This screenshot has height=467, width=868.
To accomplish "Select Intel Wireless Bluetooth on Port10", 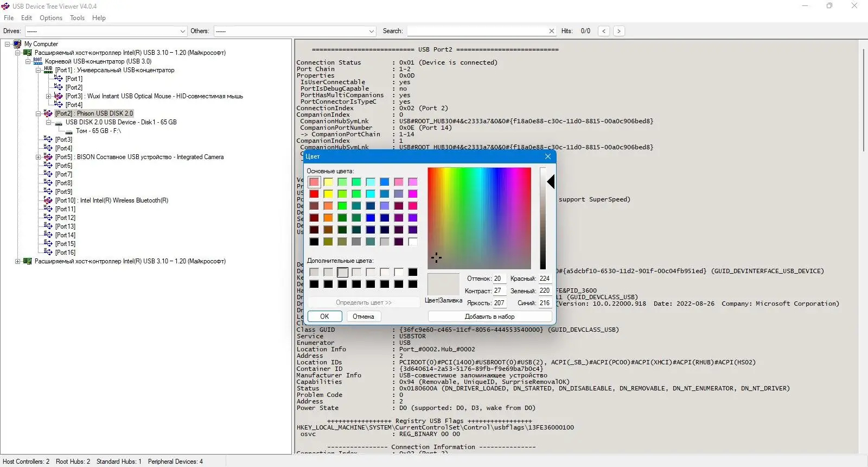I will (x=112, y=200).
